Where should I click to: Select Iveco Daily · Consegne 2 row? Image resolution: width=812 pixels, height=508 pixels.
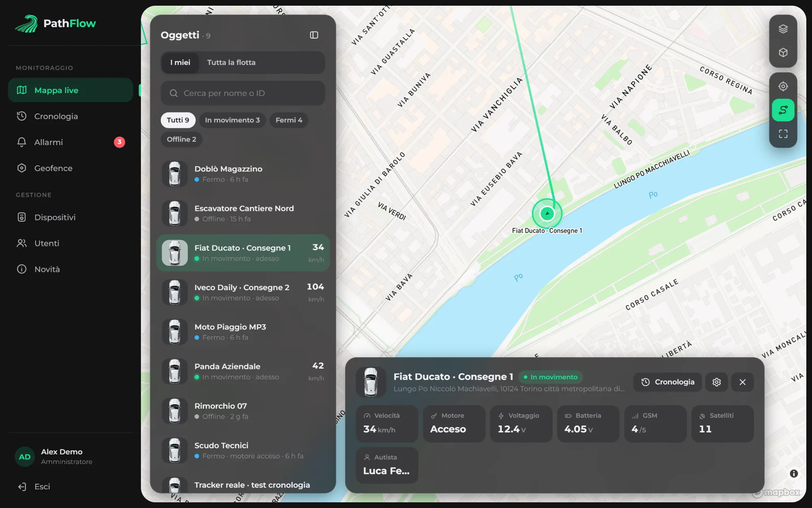(243, 292)
